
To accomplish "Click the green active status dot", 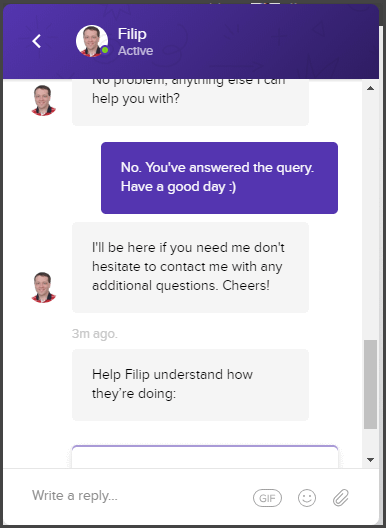I will pyautogui.click(x=105, y=50).
